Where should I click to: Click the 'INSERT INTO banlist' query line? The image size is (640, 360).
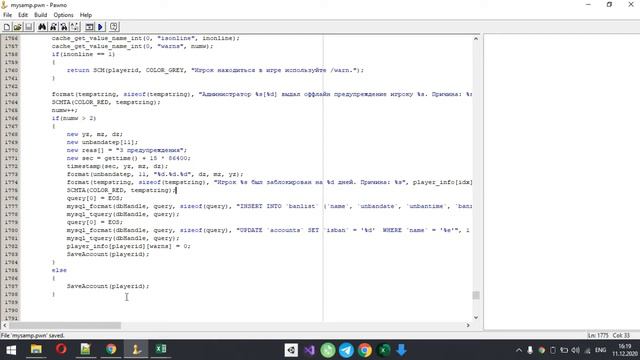[x=269, y=206]
